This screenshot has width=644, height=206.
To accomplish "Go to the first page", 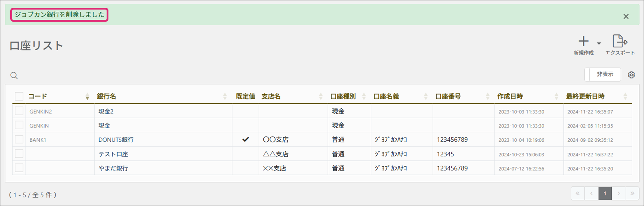I will tap(578, 194).
